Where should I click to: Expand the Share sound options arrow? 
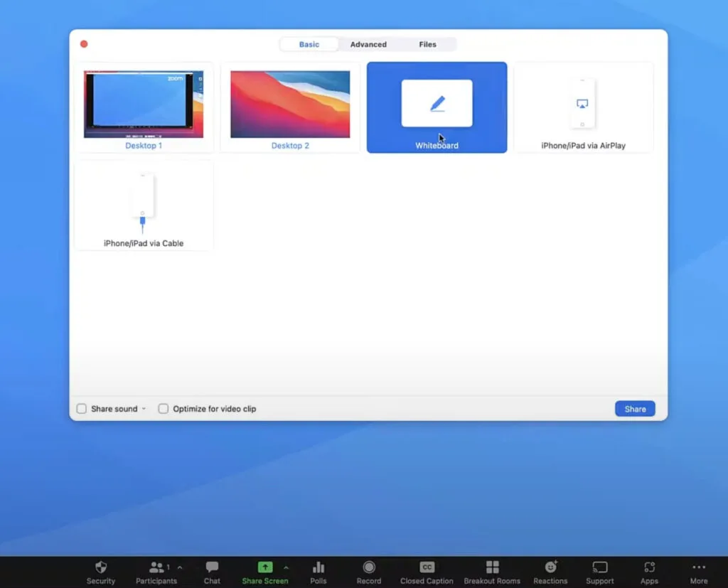coord(144,409)
